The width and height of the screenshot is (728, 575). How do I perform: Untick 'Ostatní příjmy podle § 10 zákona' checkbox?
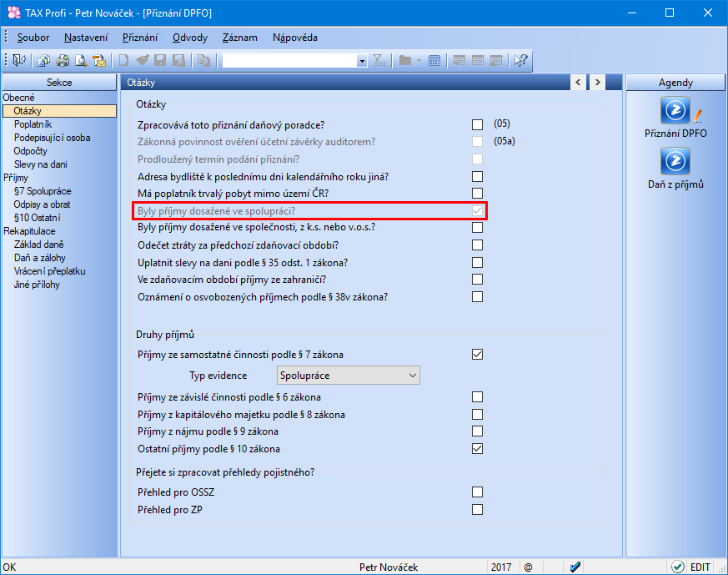[477, 449]
